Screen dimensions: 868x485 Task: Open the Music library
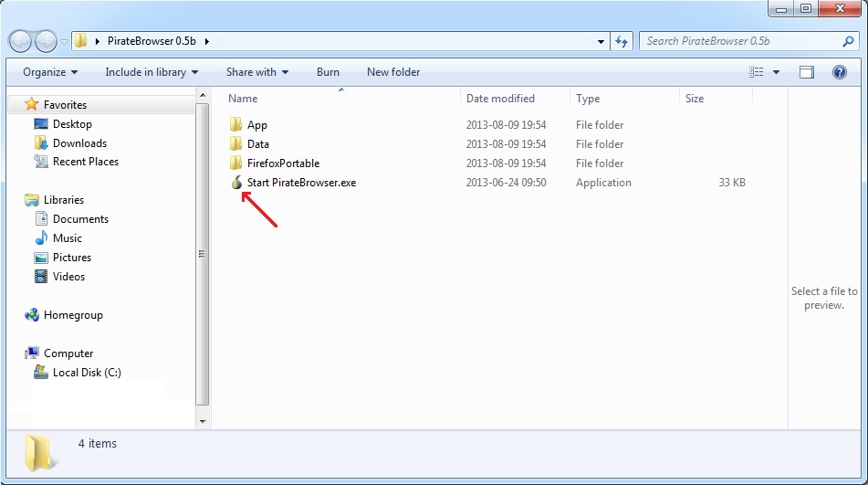pyautogui.click(x=68, y=238)
